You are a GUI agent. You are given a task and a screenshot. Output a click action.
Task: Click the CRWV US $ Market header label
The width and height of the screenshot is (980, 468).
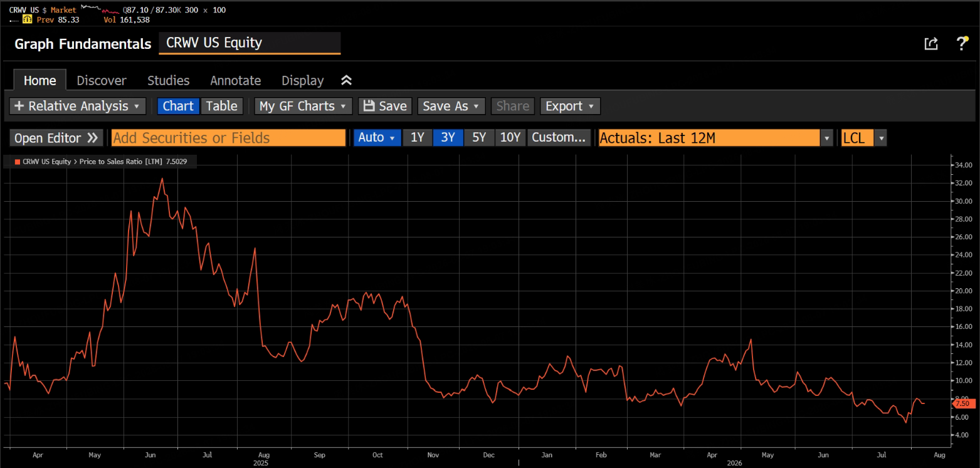pos(43,10)
